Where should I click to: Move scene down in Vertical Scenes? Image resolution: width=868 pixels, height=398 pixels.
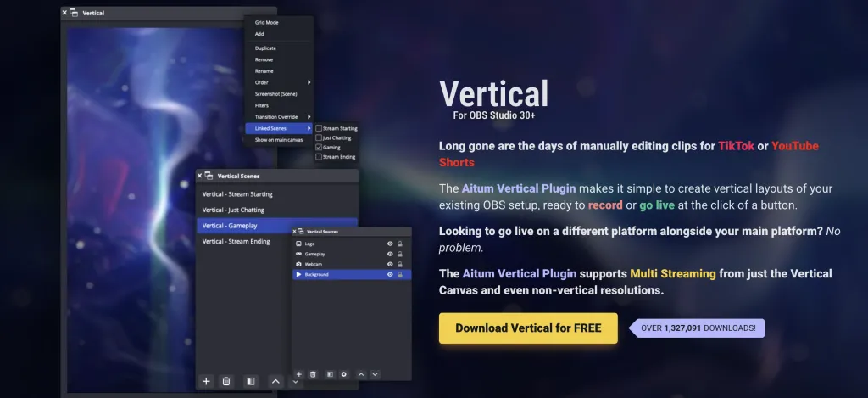tap(295, 381)
